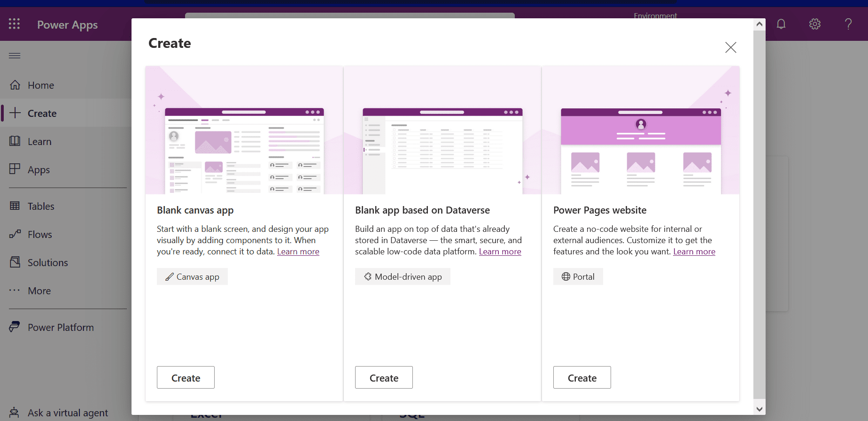This screenshot has height=421, width=868.
Task: Click the Flows icon in the sidebar
Action: point(15,234)
